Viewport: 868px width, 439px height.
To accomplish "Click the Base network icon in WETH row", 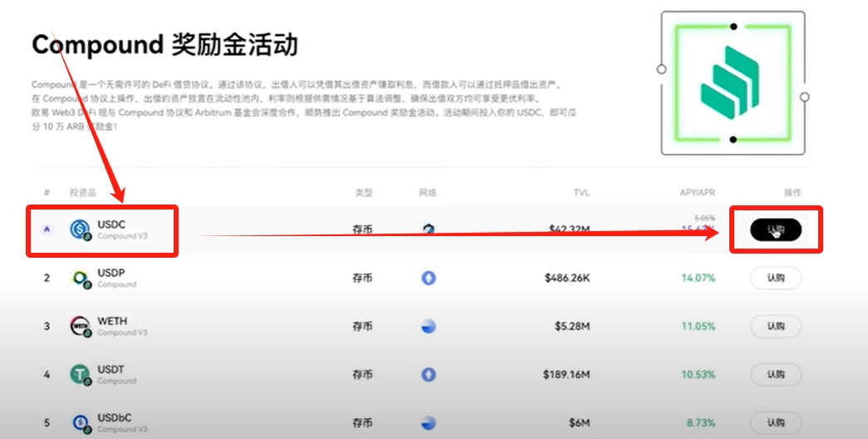I will [x=429, y=327].
